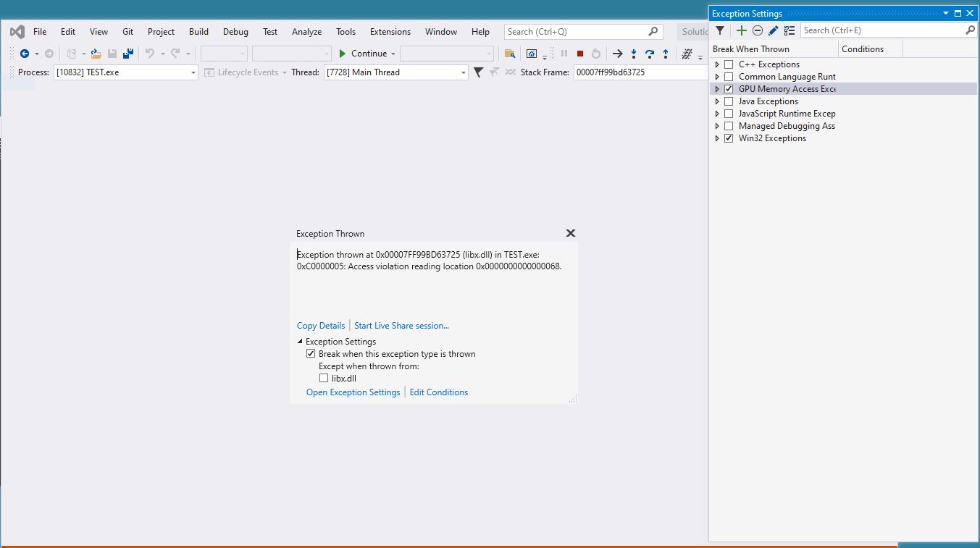This screenshot has height=548, width=980.
Task: Close the Exception Thrown popup
Action: (x=570, y=233)
